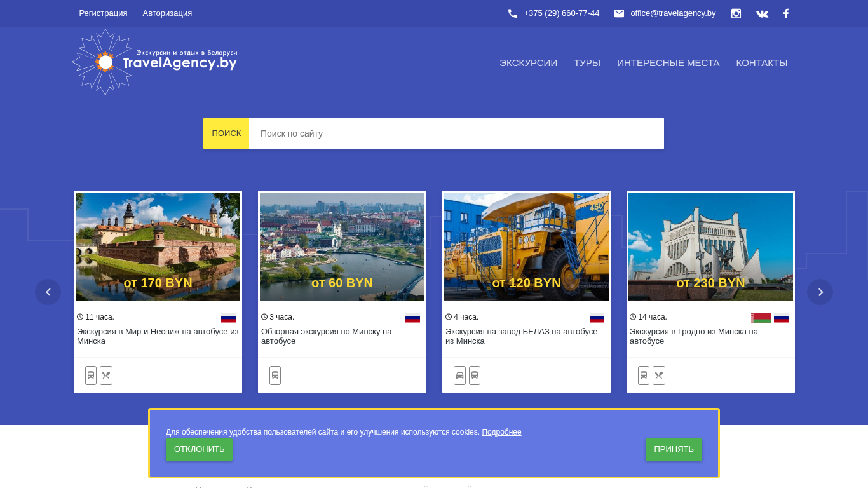This screenshot has width=868, height=488.
Task: Open the Facebook page icon
Action: pyautogui.click(x=786, y=13)
